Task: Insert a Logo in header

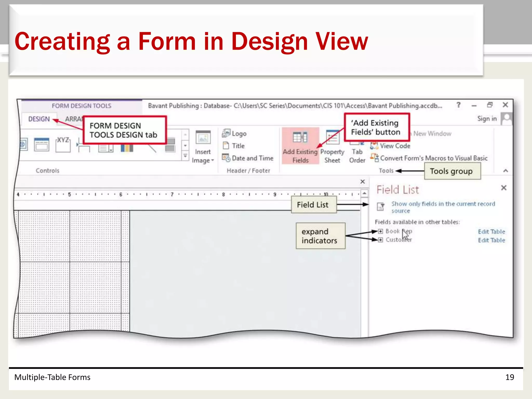Action: (x=234, y=133)
